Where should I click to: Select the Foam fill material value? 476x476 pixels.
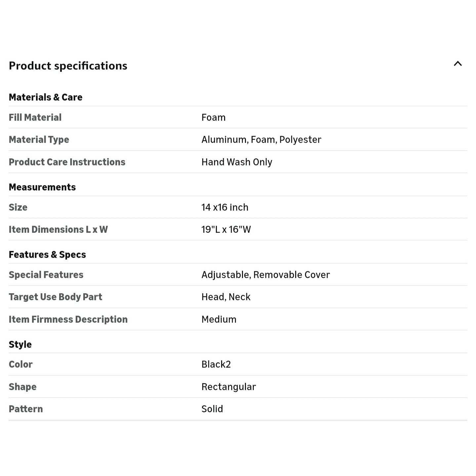[x=214, y=117]
